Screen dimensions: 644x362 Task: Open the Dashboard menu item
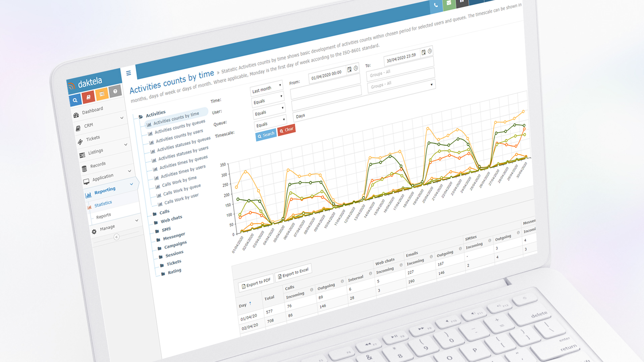pos(92,111)
